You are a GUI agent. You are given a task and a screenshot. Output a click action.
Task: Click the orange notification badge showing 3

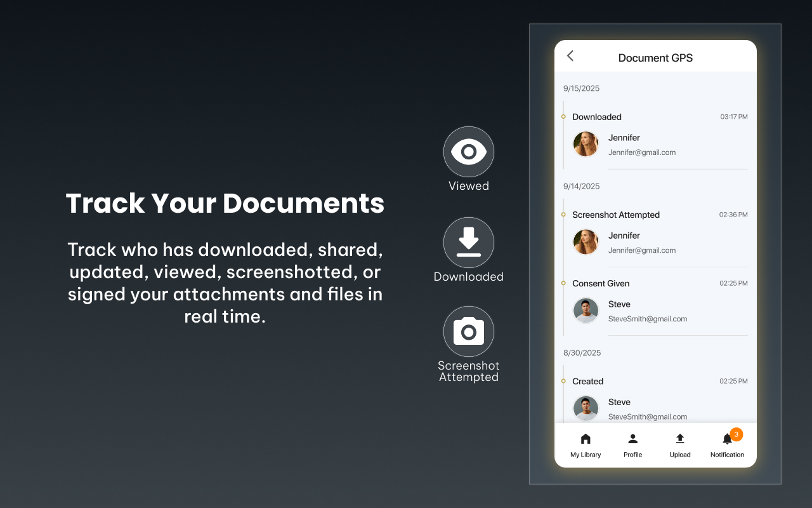(x=735, y=434)
